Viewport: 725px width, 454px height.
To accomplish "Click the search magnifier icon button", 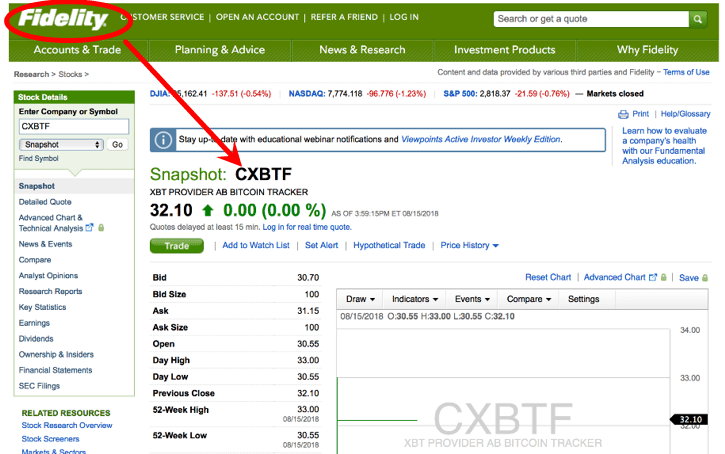I will point(698,19).
